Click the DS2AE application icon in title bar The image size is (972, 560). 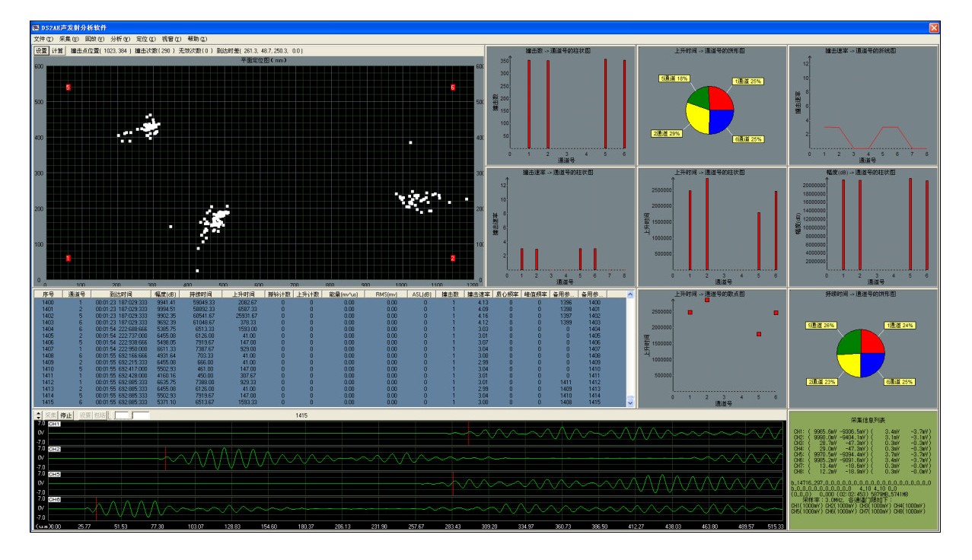pos(35,27)
